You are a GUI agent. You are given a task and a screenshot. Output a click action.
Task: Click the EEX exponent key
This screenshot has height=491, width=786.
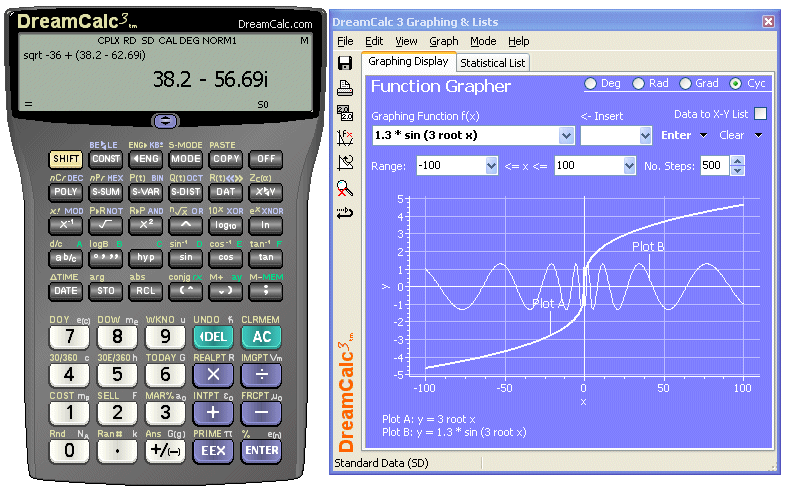(213, 450)
